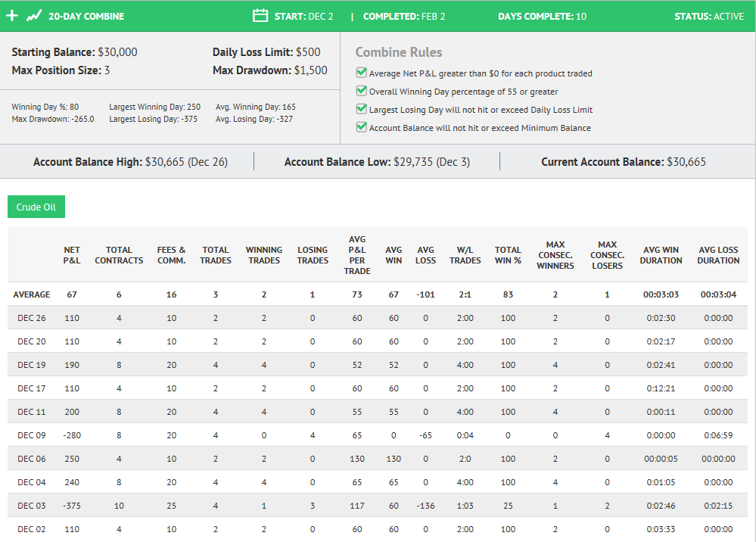
Task: Select the DEC 04 row
Action: point(378,482)
